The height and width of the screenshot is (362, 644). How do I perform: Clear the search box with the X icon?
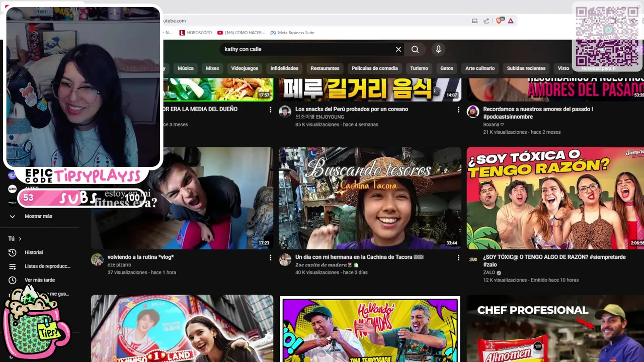point(398,49)
